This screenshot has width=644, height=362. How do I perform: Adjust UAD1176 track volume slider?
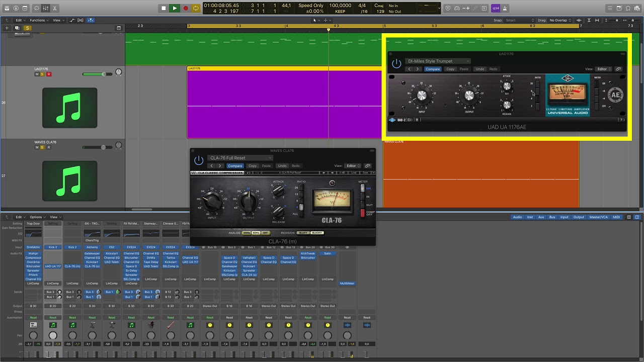click(x=98, y=74)
